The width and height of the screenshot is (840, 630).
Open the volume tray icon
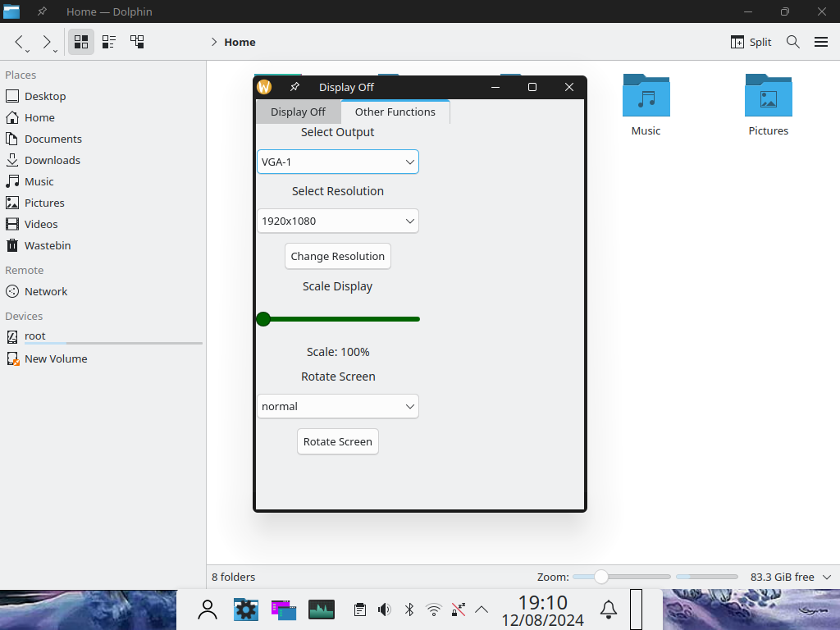click(x=384, y=609)
